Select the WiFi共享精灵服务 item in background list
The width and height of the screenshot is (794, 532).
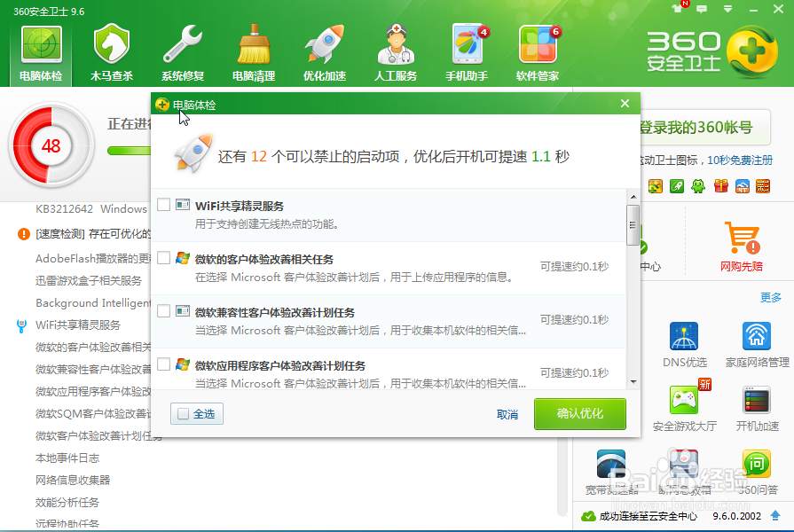pos(78,325)
